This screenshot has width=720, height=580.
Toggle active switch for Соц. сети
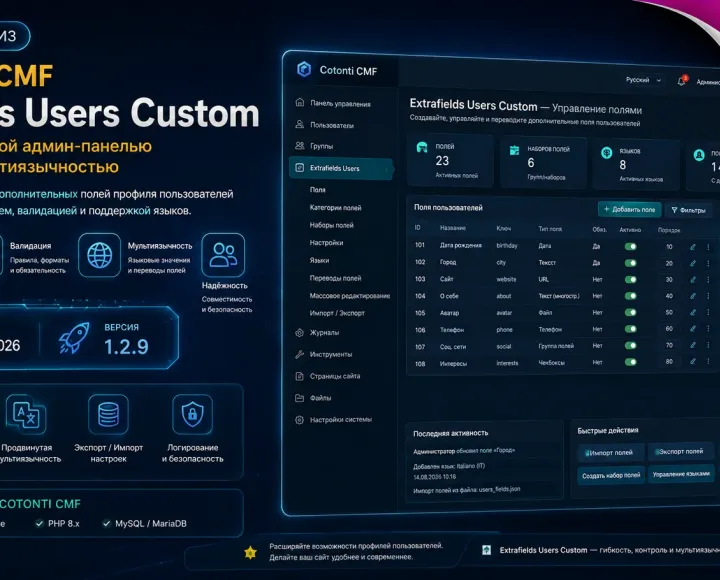point(630,346)
